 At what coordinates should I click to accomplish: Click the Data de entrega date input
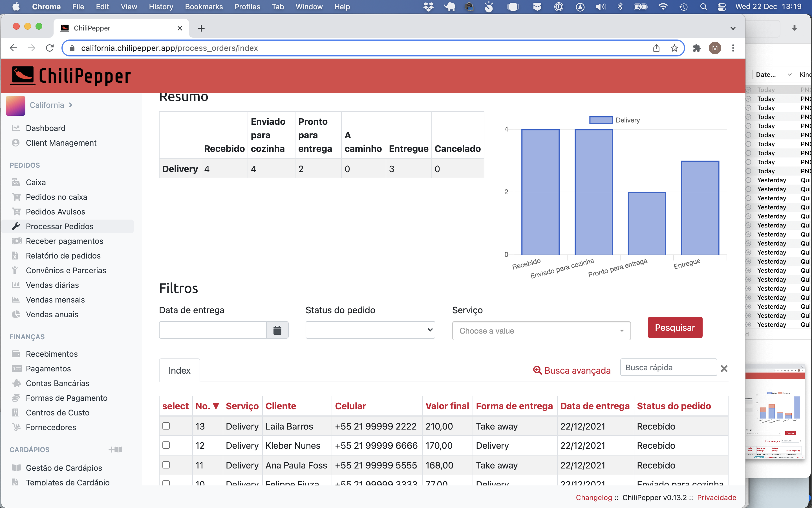(213, 330)
